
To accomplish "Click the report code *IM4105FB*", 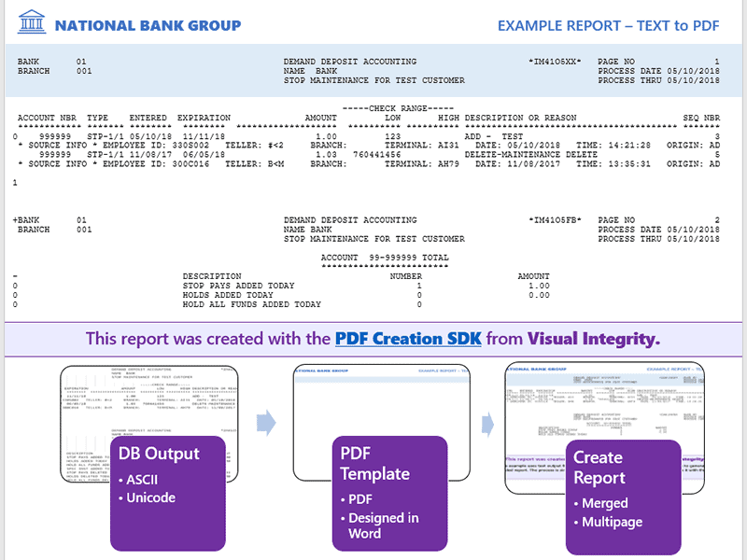I will tap(555, 220).
